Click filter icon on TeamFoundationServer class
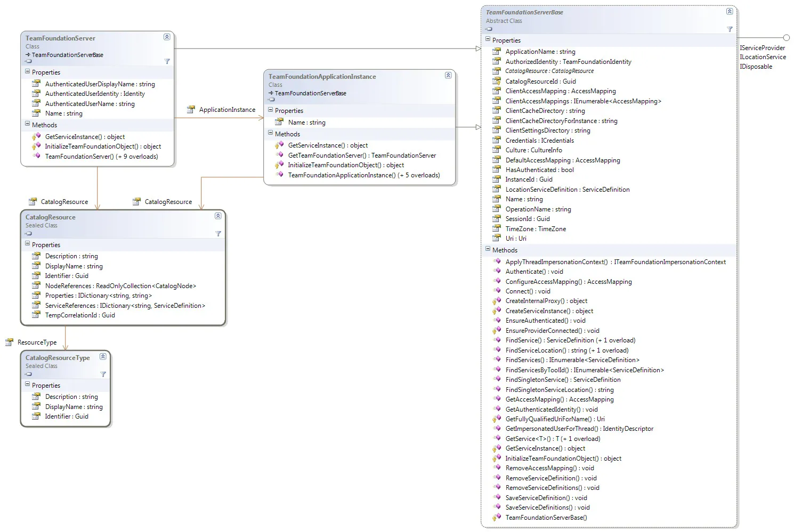This screenshot has width=794, height=532. 167,61
